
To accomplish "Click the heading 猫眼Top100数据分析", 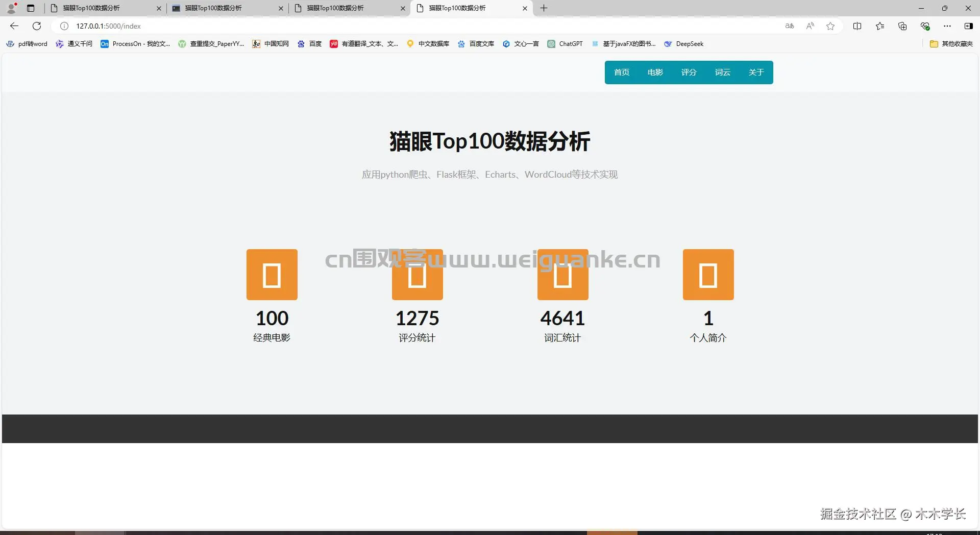I will tap(490, 141).
